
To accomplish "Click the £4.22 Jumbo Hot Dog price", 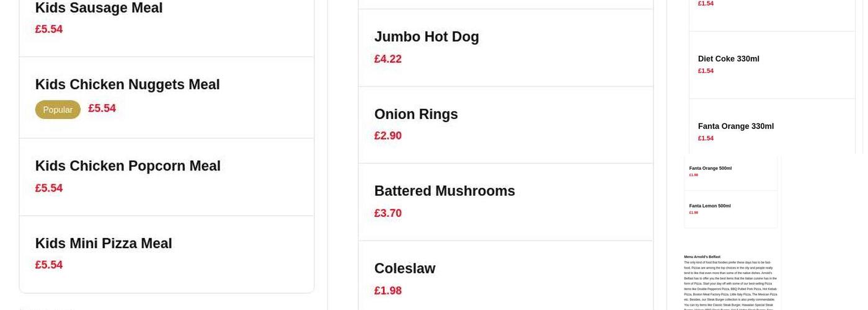I will 387,59.
